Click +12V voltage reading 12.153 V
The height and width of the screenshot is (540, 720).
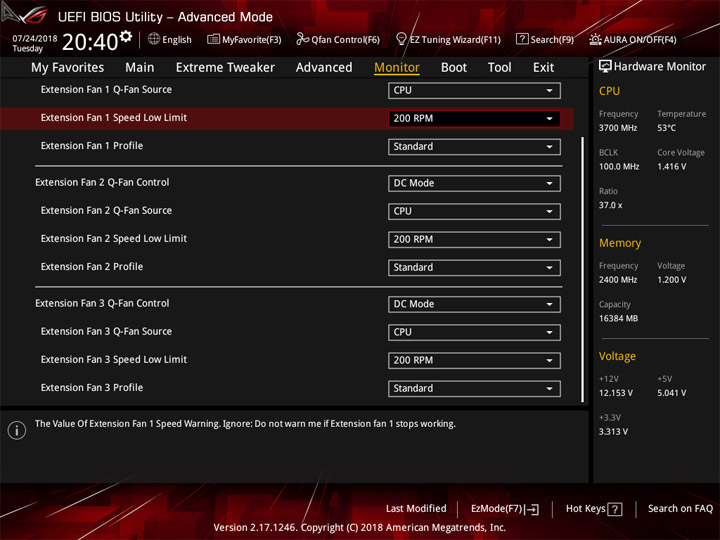[x=616, y=393]
